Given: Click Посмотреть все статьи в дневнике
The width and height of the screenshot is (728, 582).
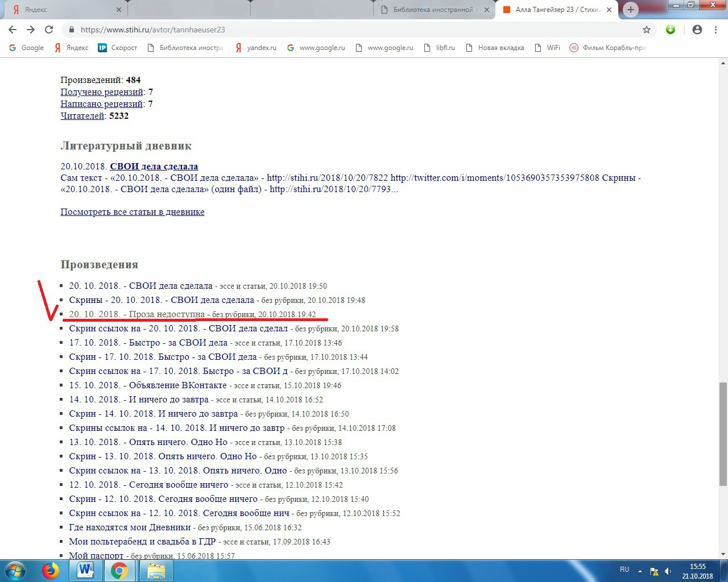Looking at the screenshot, I should point(133,212).
